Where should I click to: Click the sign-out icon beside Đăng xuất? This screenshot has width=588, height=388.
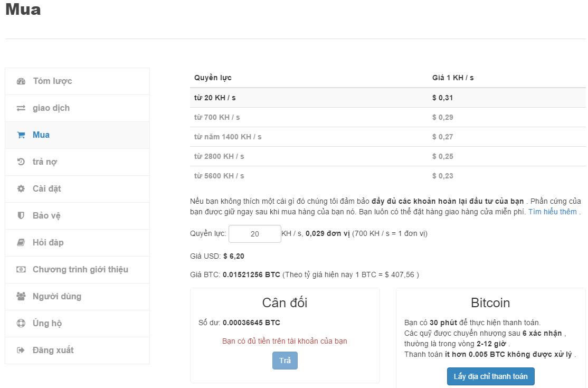pyautogui.click(x=21, y=350)
